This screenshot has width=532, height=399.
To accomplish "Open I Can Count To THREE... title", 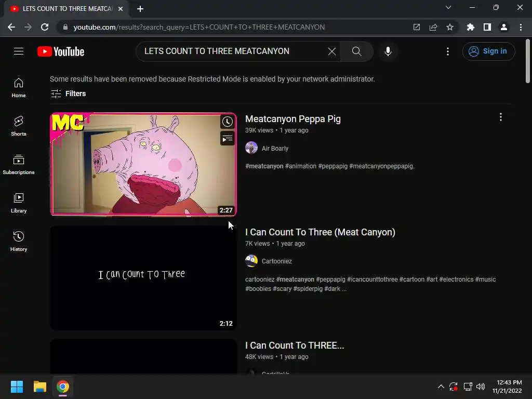I will coord(295,345).
